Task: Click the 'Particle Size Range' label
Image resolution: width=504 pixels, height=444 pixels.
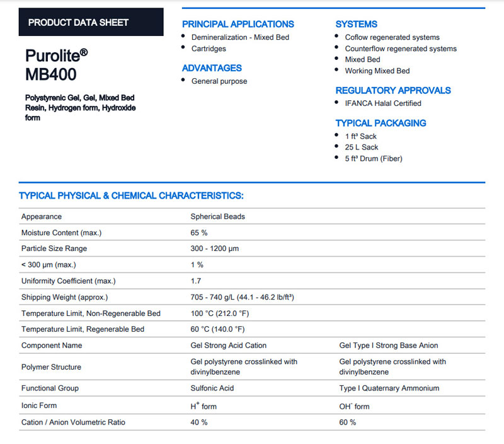Action: click(54, 248)
